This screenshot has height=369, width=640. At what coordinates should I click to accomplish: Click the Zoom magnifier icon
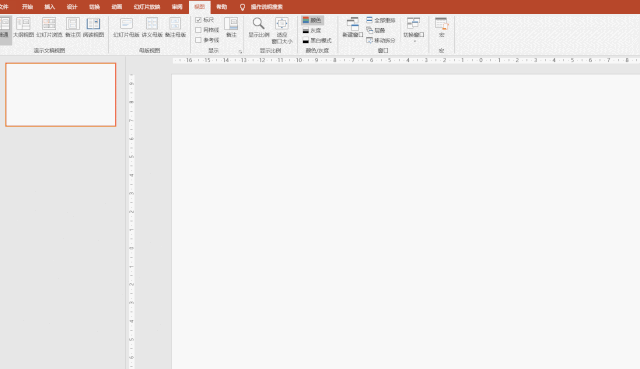tap(258, 23)
